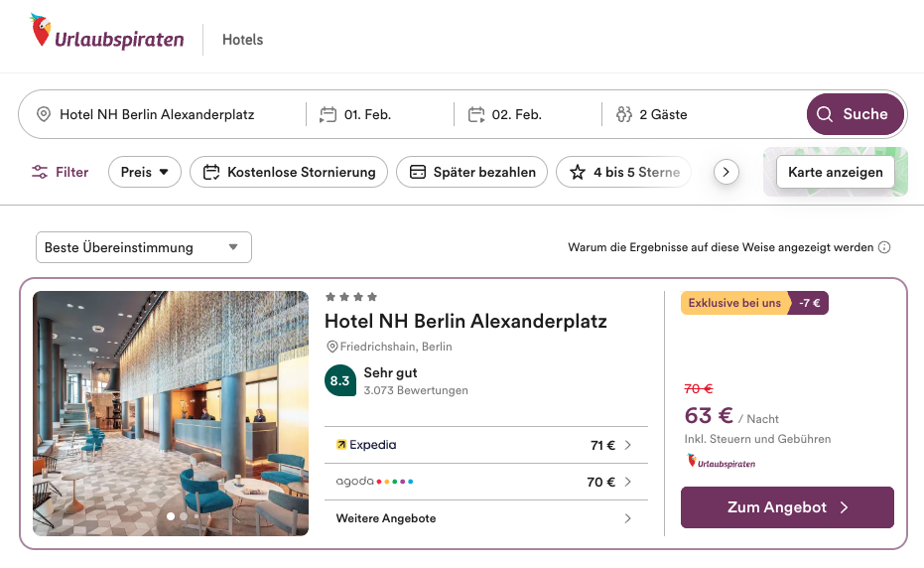Click the Urlaubspiraten parrot logo
Image resolution: width=924 pixels, height=568 pixels.
click(42, 30)
